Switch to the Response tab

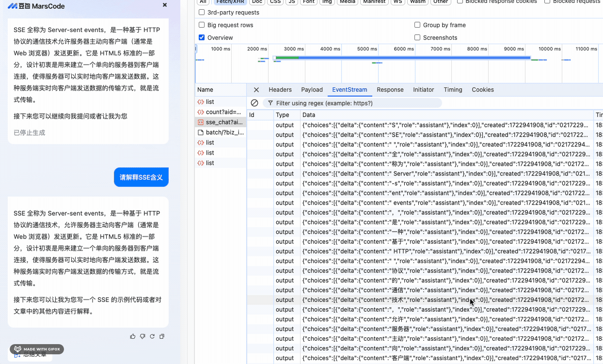click(x=390, y=90)
